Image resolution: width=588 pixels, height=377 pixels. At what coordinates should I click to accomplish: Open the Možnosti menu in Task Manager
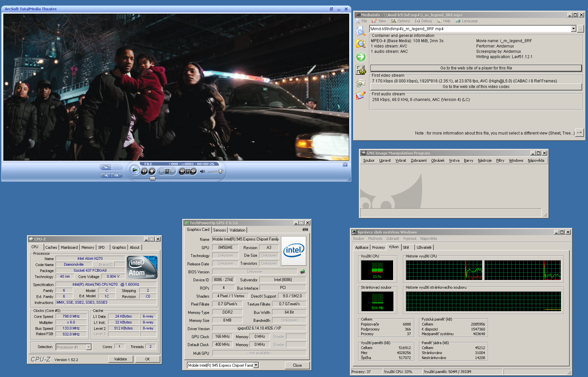tap(375, 238)
